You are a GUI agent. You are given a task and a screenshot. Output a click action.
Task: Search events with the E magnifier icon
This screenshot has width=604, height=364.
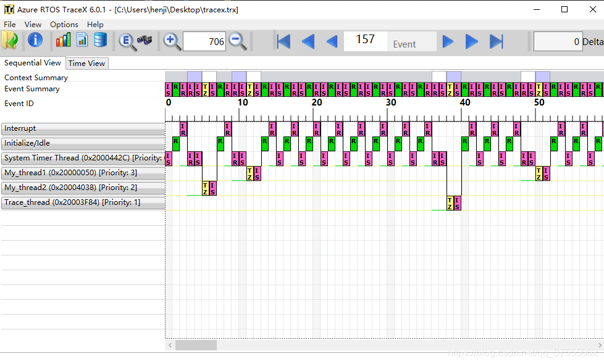click(x=127, y=41)
